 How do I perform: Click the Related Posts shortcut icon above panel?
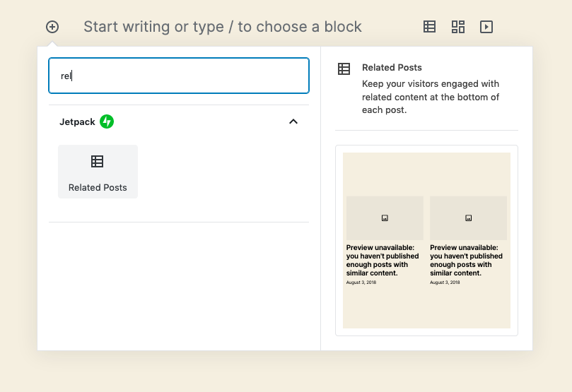pyautogui.click(x=429, y=27)
